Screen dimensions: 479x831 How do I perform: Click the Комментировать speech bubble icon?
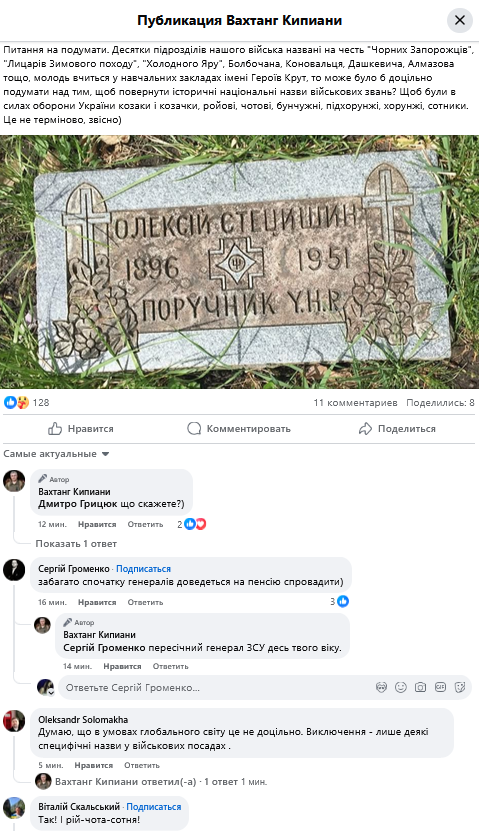pyautogui.click(x=194, y=429)
